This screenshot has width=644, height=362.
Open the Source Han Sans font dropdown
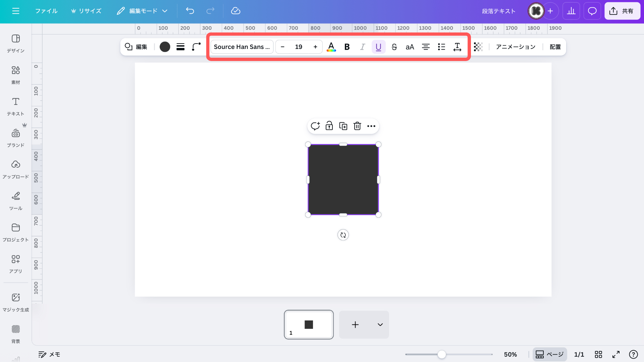(x=242, y=47)
